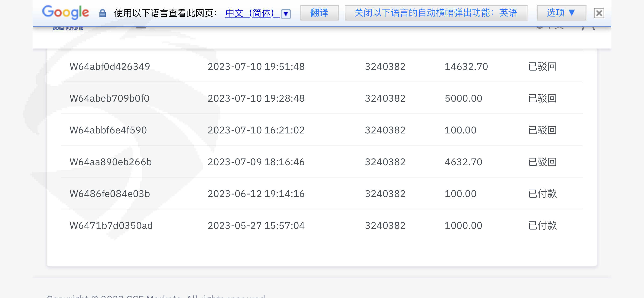This screenshot has width=644, height=298.
Task: Click timestamp 2023-07-10 16:21:02
Action: click(x=256, y=130)
